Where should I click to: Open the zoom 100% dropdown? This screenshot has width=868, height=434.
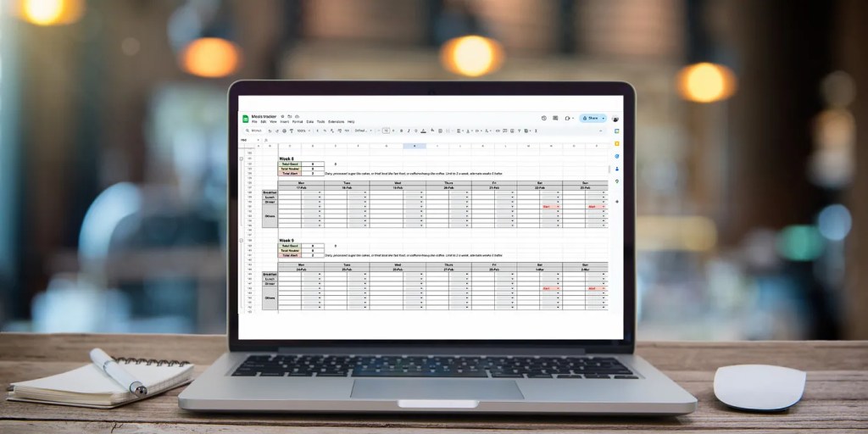(x=304, y=131)
